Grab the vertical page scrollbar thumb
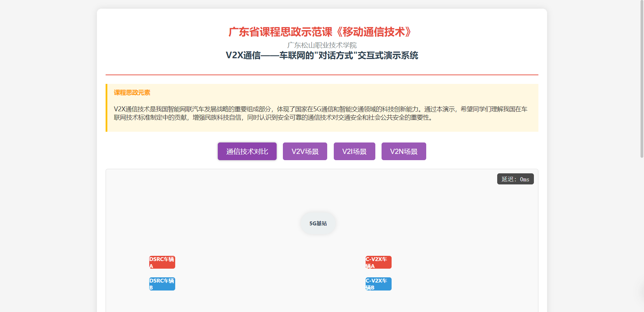The height and width of the screenshot is (312, 644). [x=642, y=80]
